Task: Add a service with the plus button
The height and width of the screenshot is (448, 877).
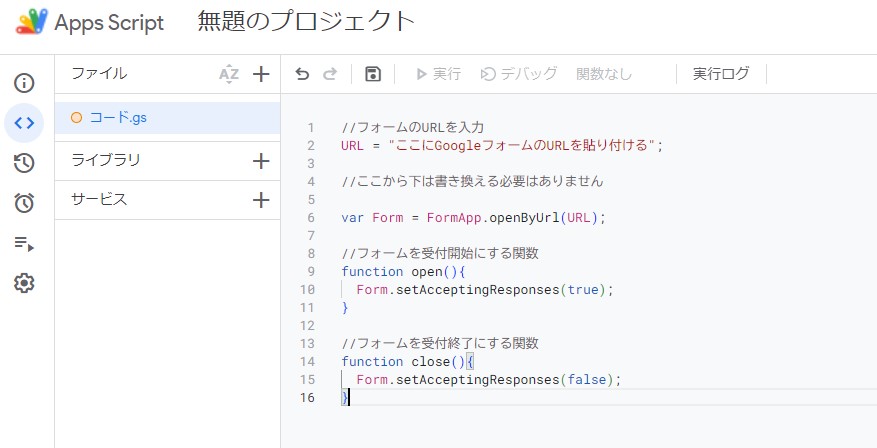Action: (261, 200)
